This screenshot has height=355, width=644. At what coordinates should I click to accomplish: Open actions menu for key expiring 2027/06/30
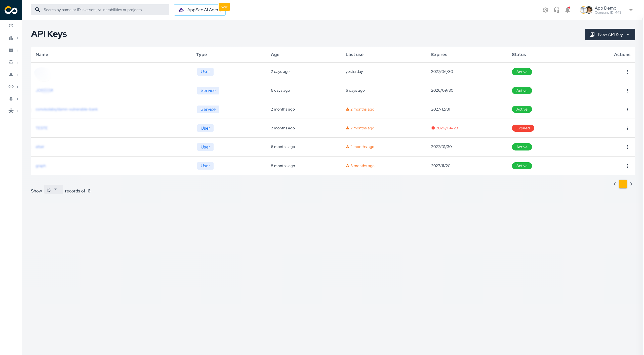point(628,72)
